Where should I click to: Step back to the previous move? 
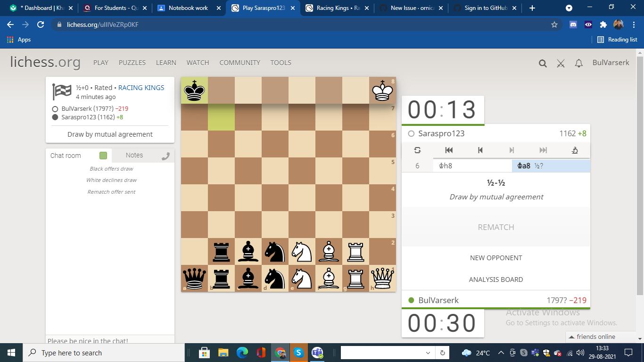[480, 150]
